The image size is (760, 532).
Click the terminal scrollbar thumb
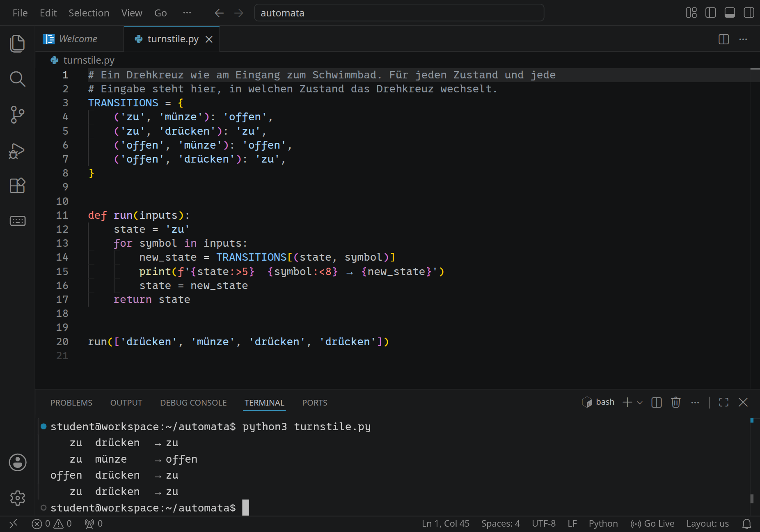click(x=752, y=498)
